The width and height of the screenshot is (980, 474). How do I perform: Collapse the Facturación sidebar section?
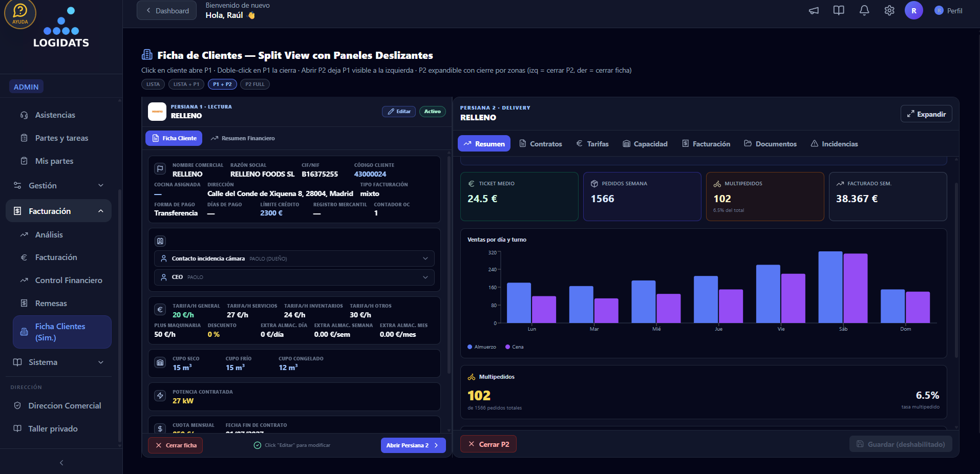[x=58, y=211]
